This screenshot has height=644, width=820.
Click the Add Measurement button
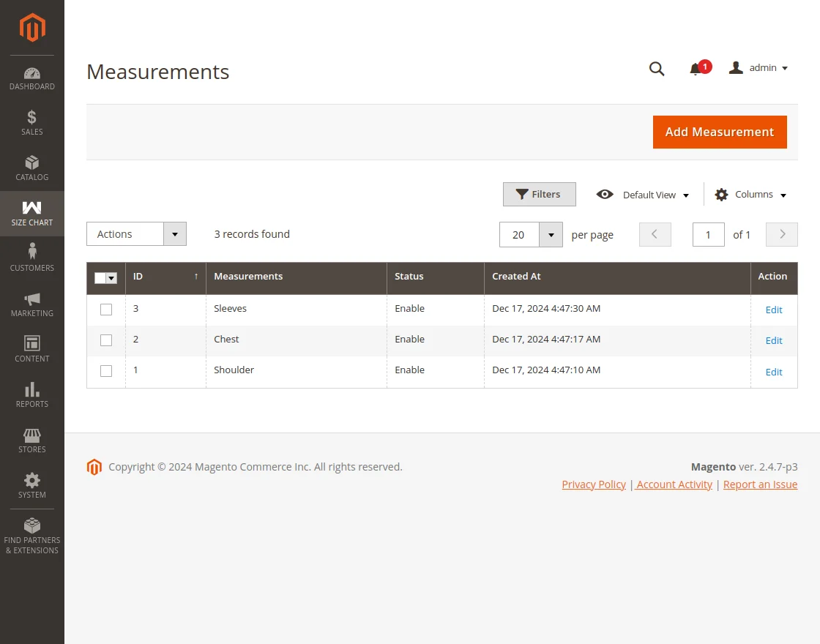[720, 132]
